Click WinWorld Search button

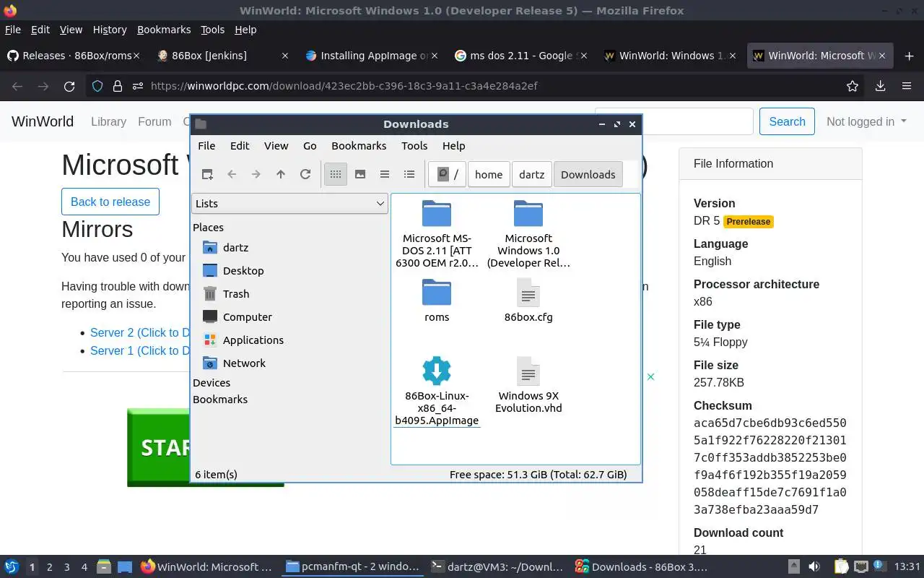(x=787, y=121)
